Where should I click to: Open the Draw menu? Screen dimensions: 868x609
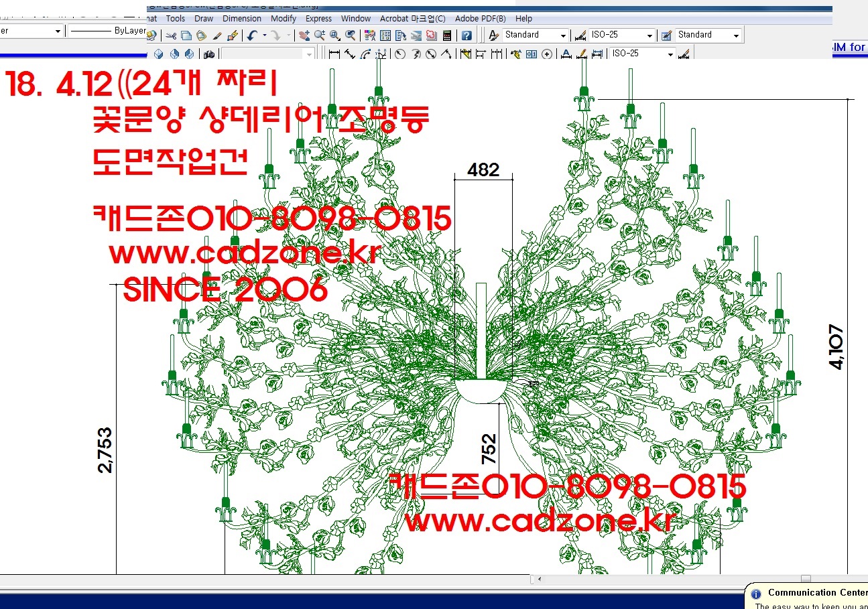click(x=204, y=19)
